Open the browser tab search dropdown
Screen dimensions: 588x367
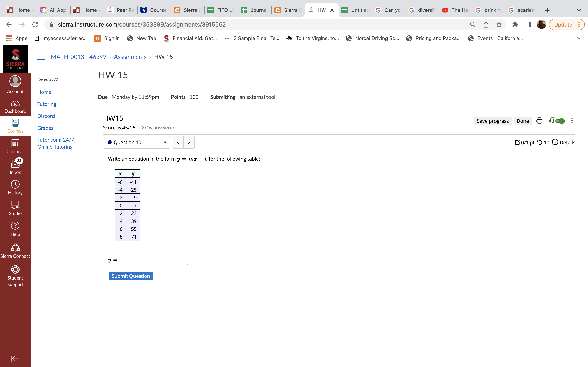click(x=579, y=10)
